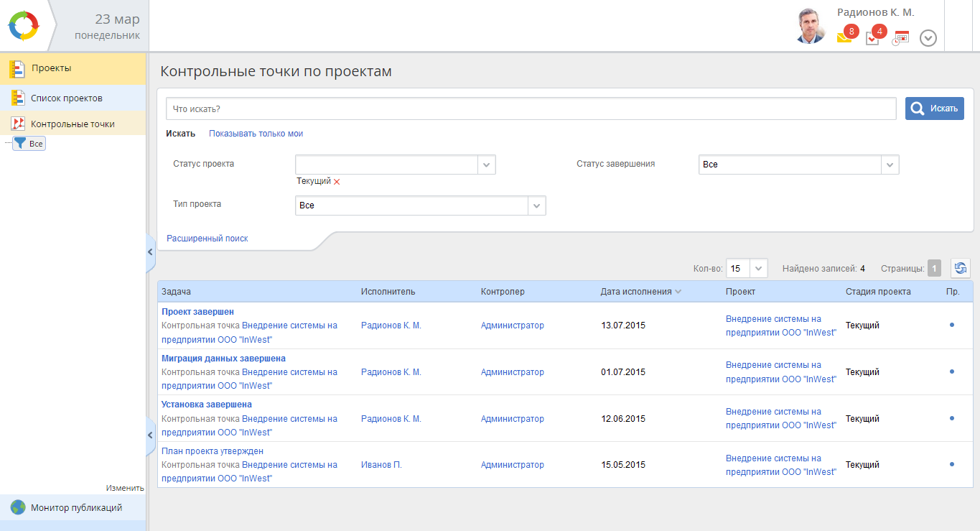Open tasks icon with badge 4
Image resolution: width=980 pixels, height=531 pixels.
coord(872,38)
